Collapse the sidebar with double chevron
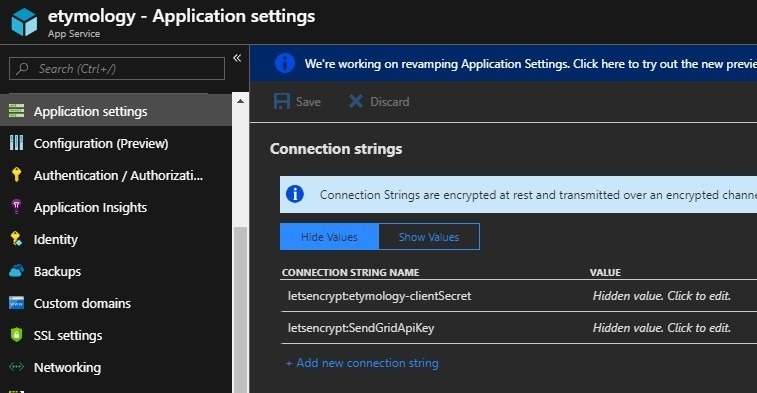This screenshot has width=757, height=393. [x=237, y=58]
